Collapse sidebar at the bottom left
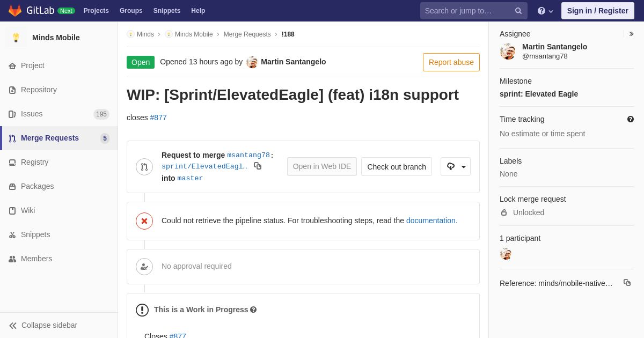The image size is (644, 338). (43, 325)
